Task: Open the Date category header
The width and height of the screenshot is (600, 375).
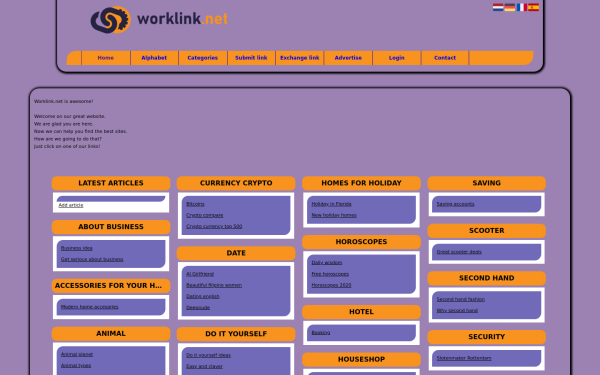Action: [x=236, y=253]
